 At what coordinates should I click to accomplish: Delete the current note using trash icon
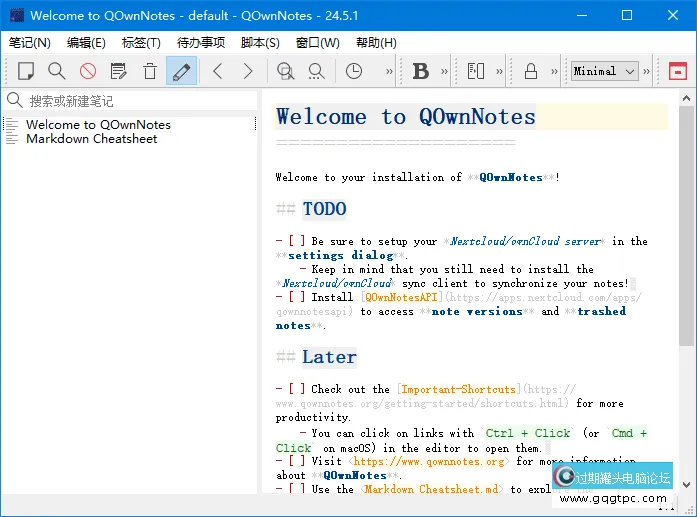coord(150,71)
